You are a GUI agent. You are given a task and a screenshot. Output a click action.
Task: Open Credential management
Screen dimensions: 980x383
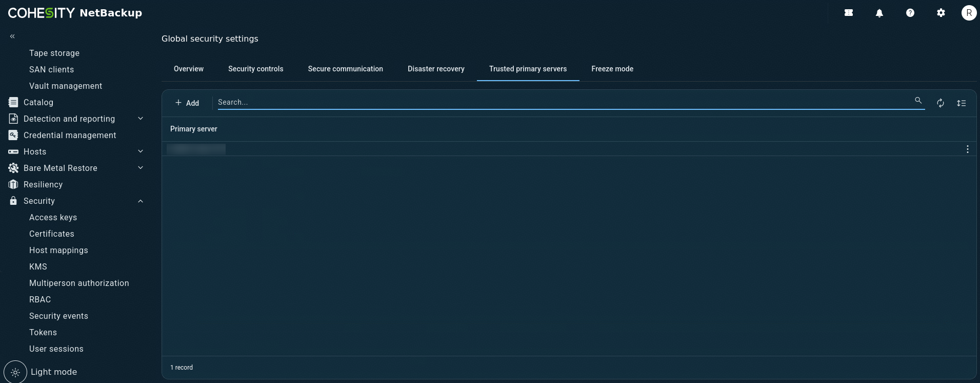pyautogui.click(x=70, y=135)
